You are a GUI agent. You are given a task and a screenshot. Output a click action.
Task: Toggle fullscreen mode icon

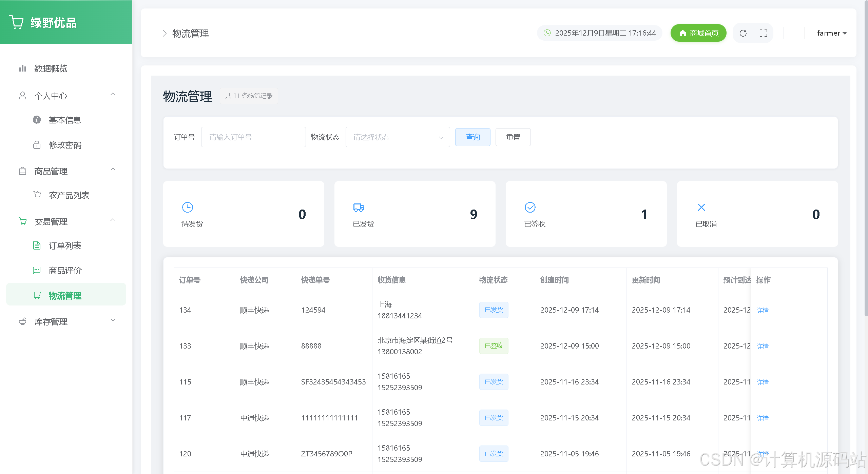(x=763, y=33)
